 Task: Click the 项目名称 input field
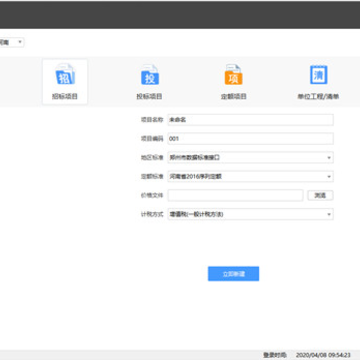coord(250,120)
